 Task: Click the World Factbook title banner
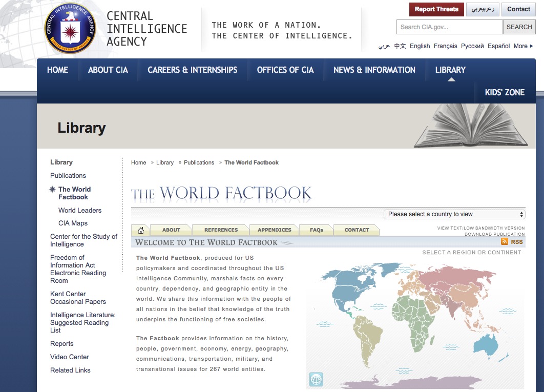(221, 193)
